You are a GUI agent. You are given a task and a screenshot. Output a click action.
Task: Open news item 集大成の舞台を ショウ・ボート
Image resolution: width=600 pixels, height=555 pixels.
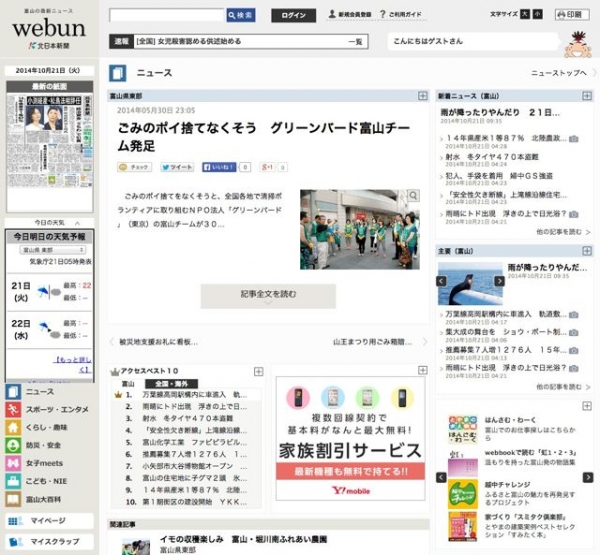(x=506, y=332)
